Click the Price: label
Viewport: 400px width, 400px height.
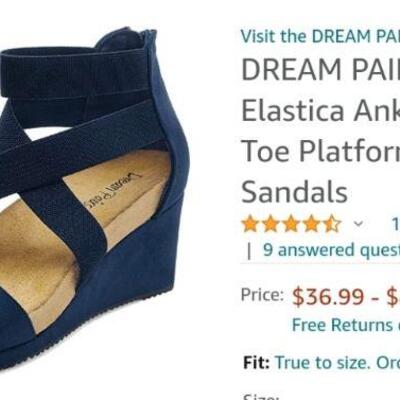(x=262, y=295)
